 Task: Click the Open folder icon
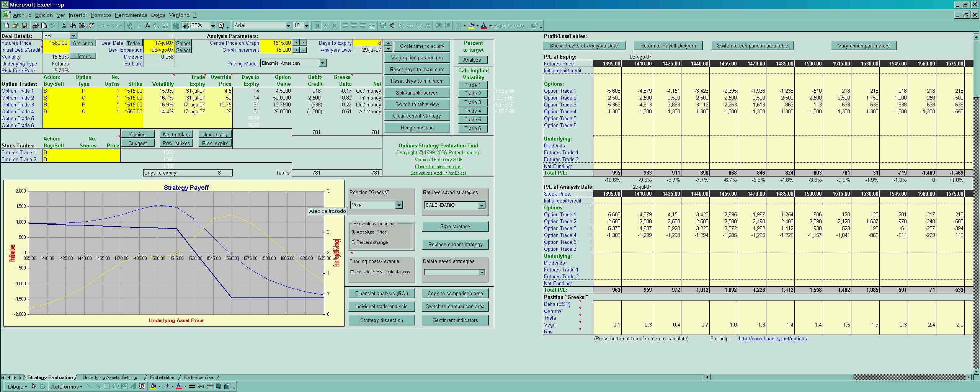point(15,26)
